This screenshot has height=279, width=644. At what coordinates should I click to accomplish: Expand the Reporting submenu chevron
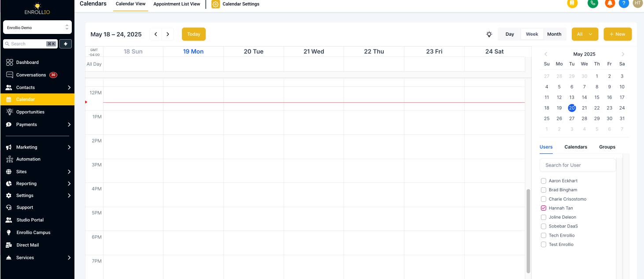coord(69,183)
